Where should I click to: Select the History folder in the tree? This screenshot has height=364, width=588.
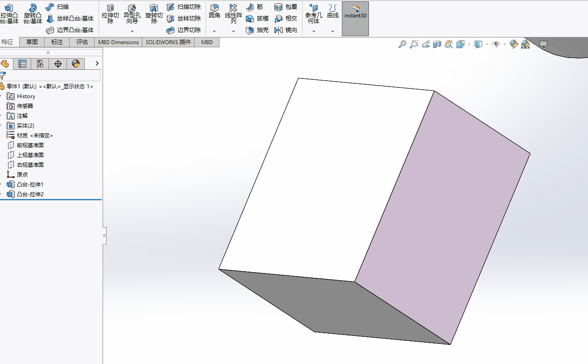tap(21, 96)
